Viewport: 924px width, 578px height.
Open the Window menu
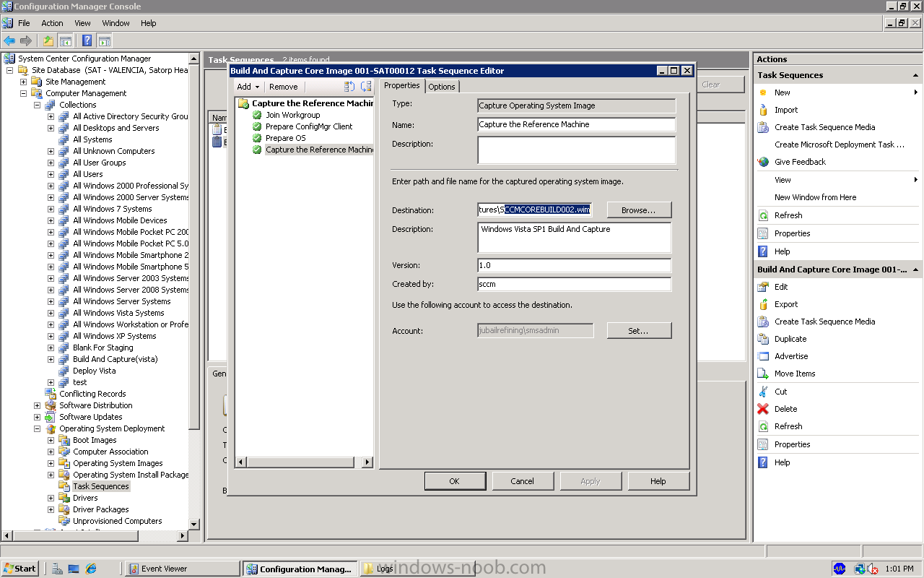point(115,23)
